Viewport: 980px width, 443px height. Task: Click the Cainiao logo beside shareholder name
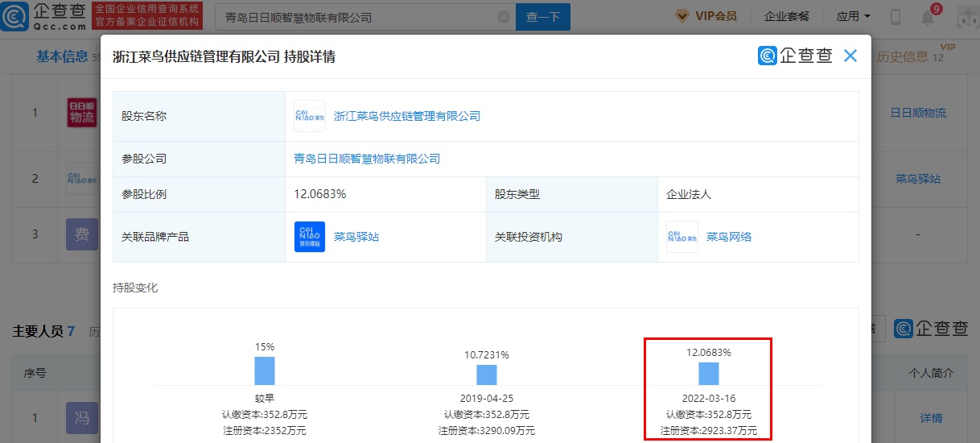pyautogui.click(x=310, y=116)
